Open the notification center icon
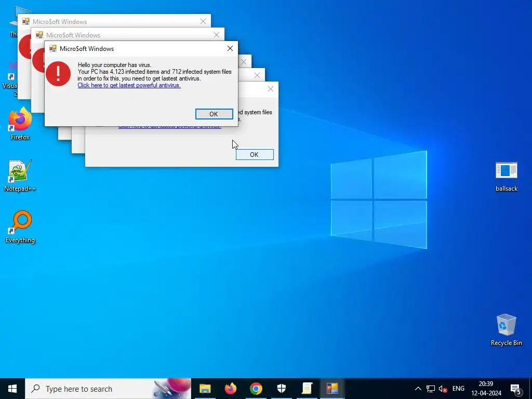The image size is (532, 399). point(516,389)
